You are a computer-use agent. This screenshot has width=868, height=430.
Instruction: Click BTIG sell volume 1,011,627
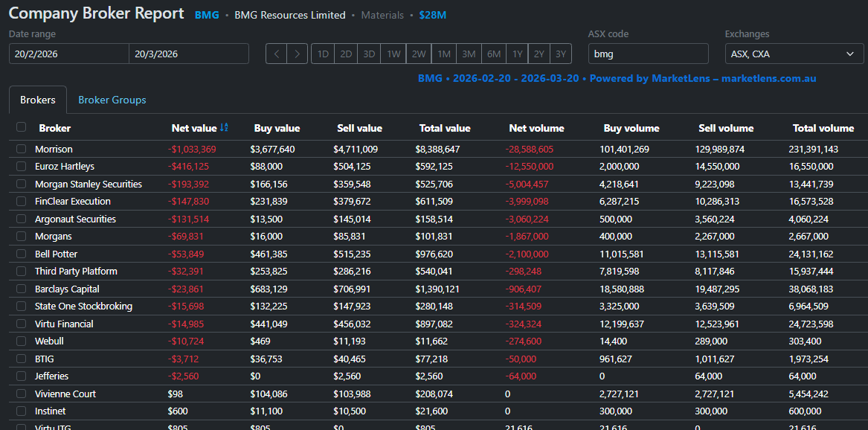point(715,359)
